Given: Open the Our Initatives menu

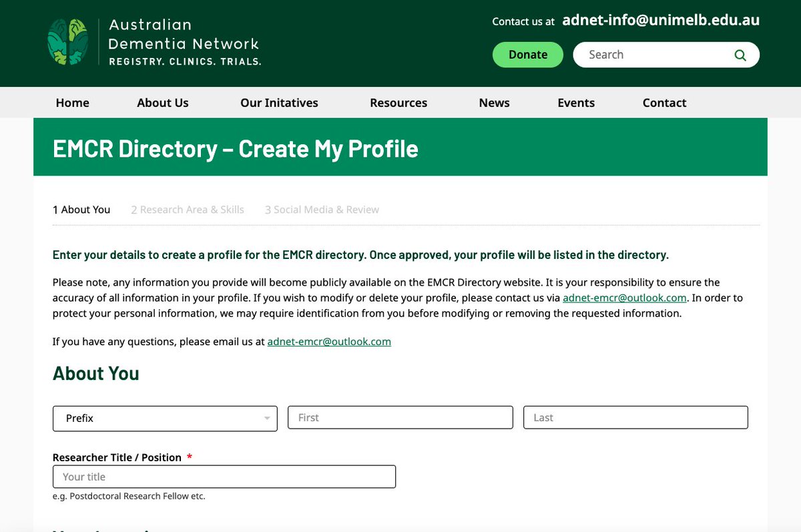Looking at the screenshot, I should (279, 103).
